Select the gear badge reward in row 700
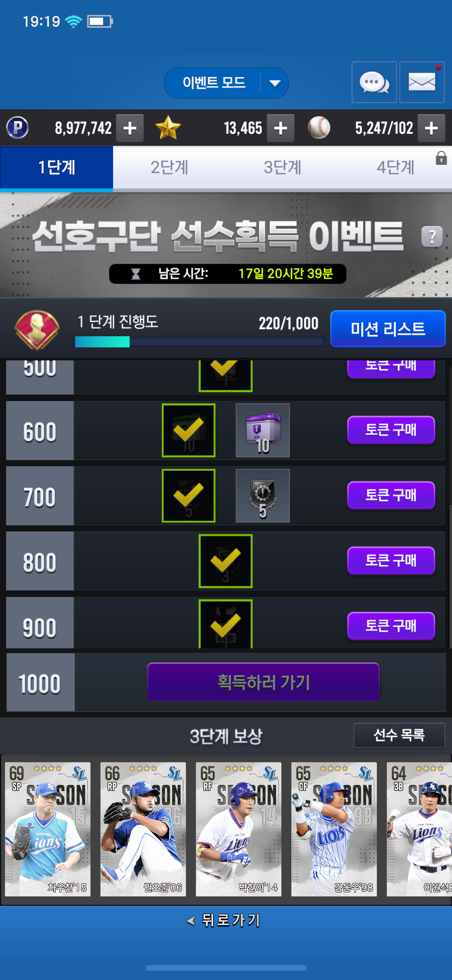The width and height of the screenshot is (452, 980). click(263, 496)
